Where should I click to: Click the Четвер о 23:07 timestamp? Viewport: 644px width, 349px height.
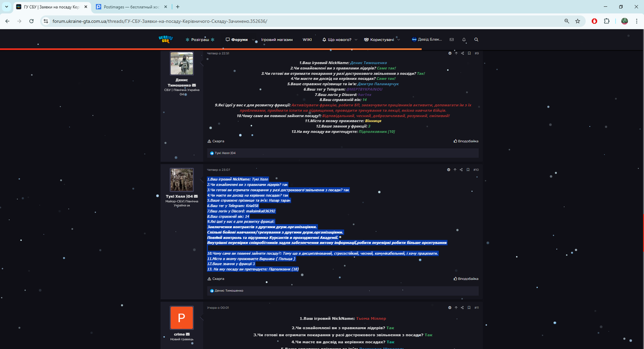point(219,170)
